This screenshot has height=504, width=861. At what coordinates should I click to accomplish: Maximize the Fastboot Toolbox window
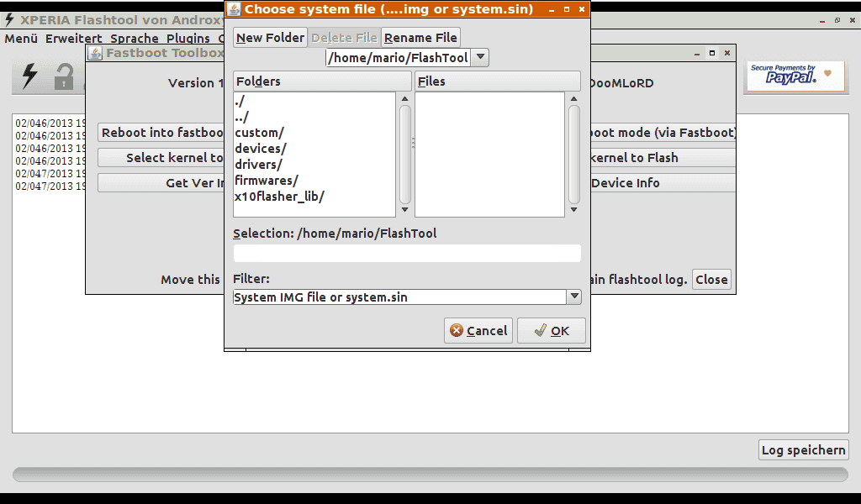[712, 53]
